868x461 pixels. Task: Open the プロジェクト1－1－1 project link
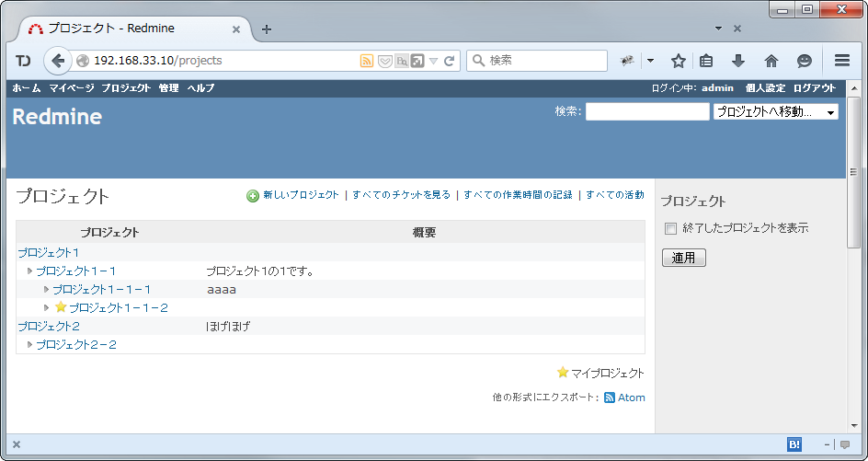click(x=101, y=289)
